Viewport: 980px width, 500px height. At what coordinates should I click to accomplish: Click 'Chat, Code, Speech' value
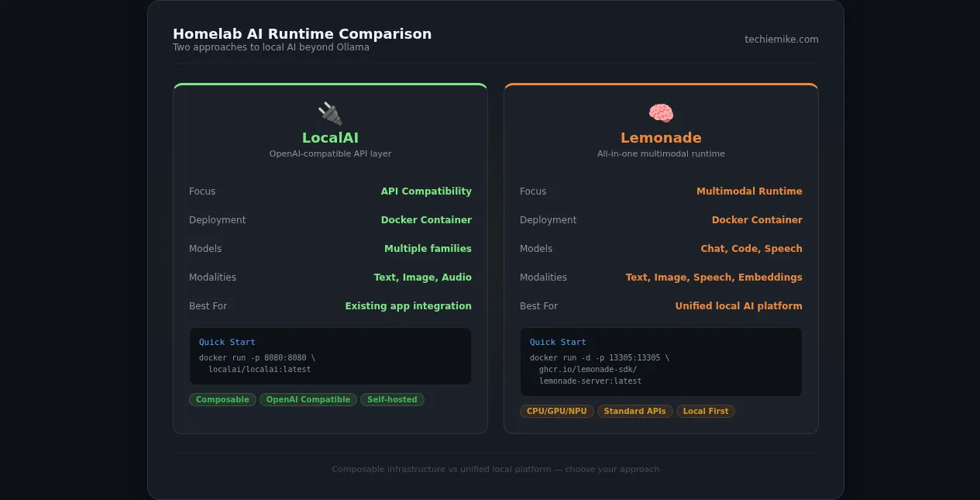[751, 249]
